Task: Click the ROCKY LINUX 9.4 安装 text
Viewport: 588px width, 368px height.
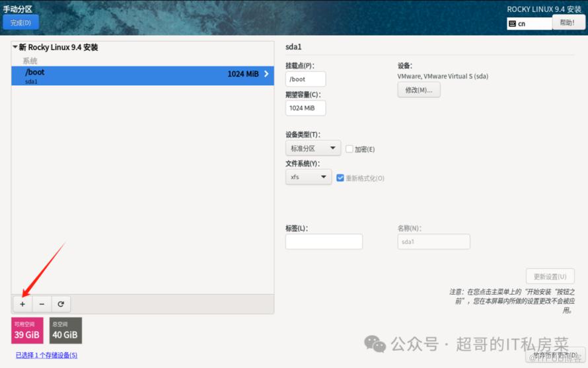Action: pyautogui.click(x=544, y=9)
